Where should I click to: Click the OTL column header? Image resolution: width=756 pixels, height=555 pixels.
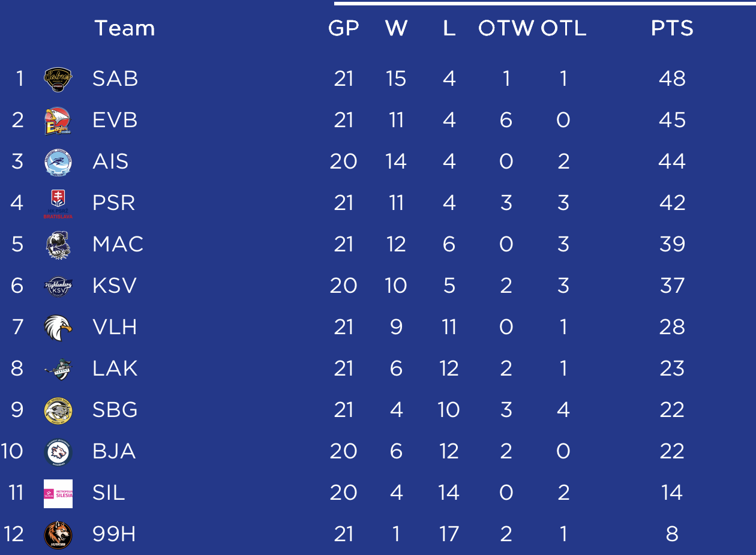click(563, 28)
